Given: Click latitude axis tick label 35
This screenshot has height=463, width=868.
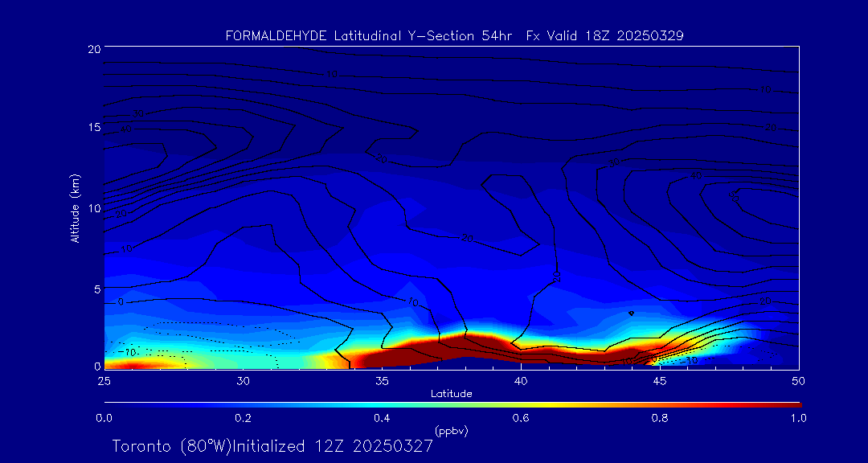Looking at the screenshot, I should [x=382, y=381].
